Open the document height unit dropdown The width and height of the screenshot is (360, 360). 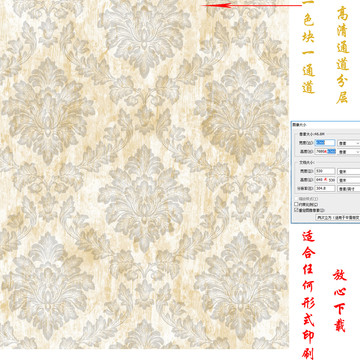349,180
